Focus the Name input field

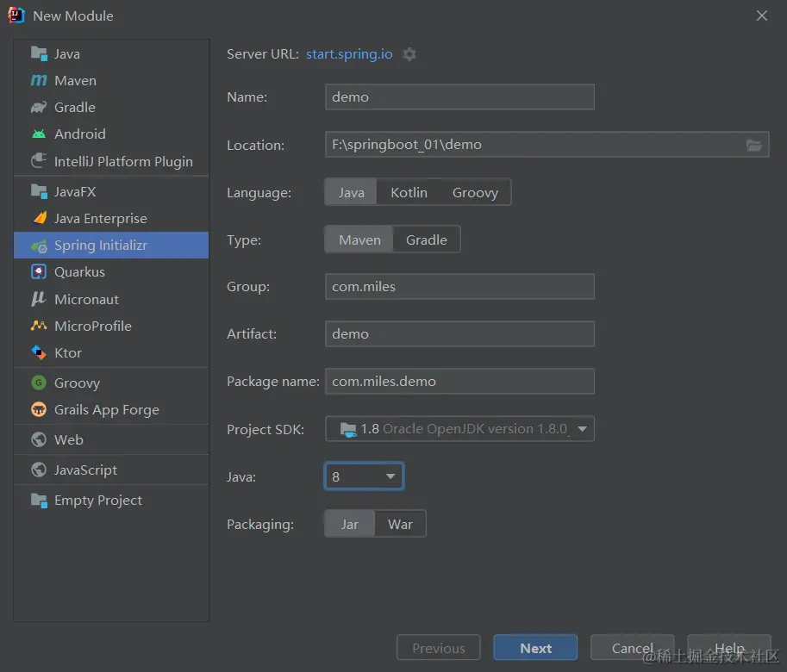tap(459, 96)
